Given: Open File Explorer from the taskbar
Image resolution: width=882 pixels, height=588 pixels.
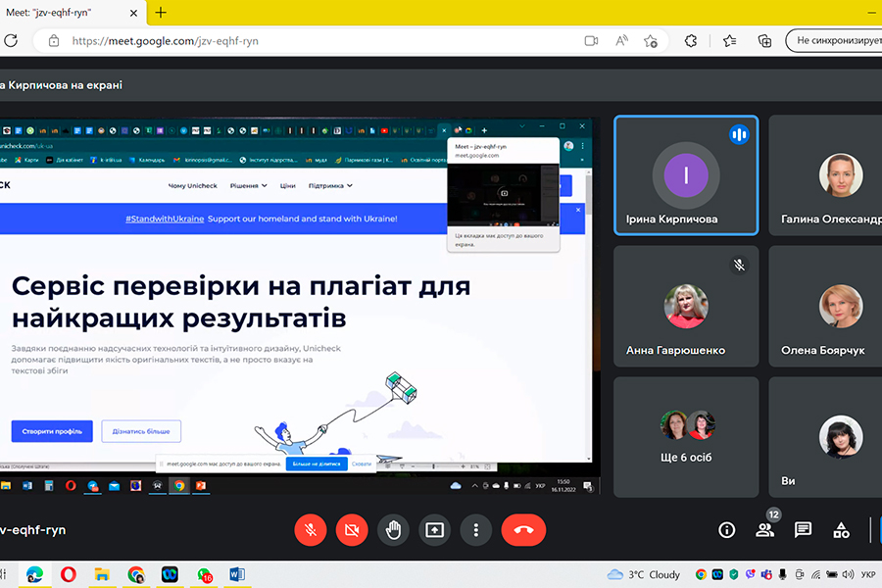Looking at the screenshot, I should pos(102,574).
